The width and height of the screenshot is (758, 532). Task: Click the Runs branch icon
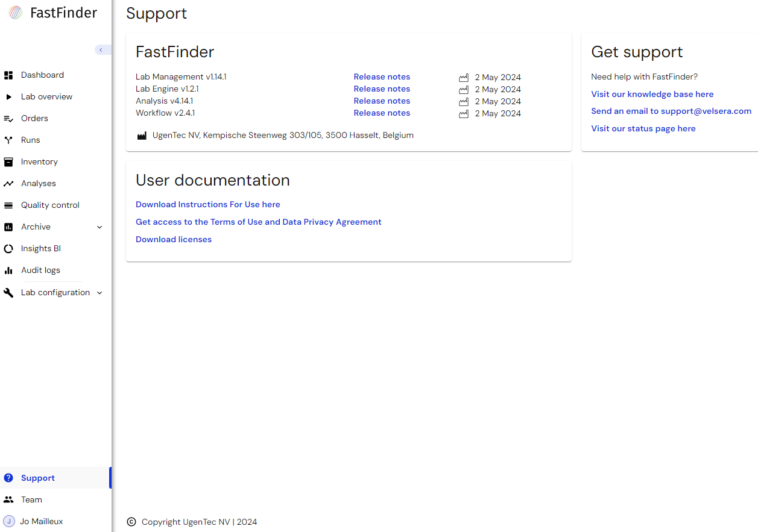(8, 140)
